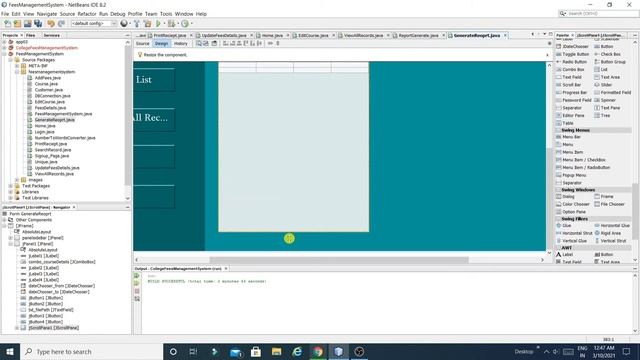Viewport: 640px width, 360px height.
Task: Select Table component in the palette
Action: [x=565, y=123]
